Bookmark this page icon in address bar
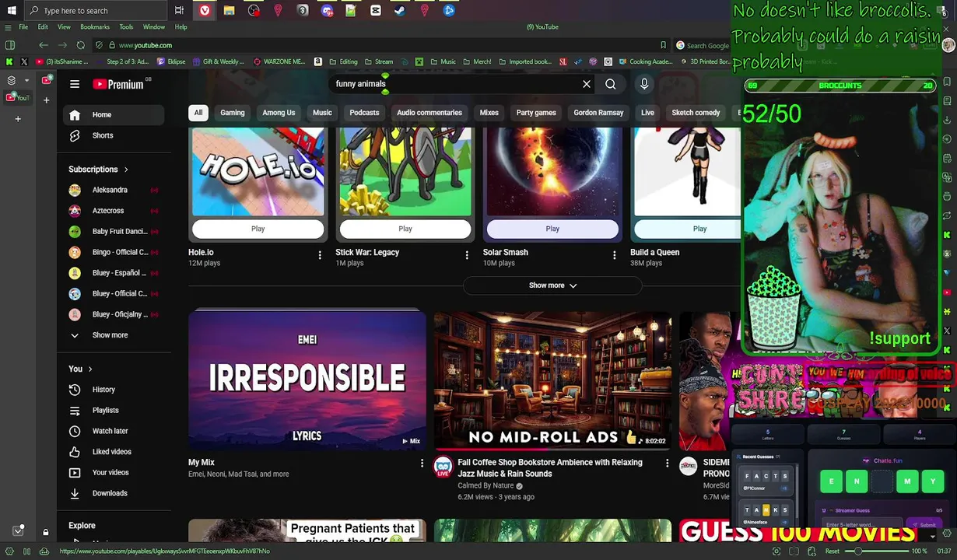This screenshot has width=957, height=560. pos(663,45)
